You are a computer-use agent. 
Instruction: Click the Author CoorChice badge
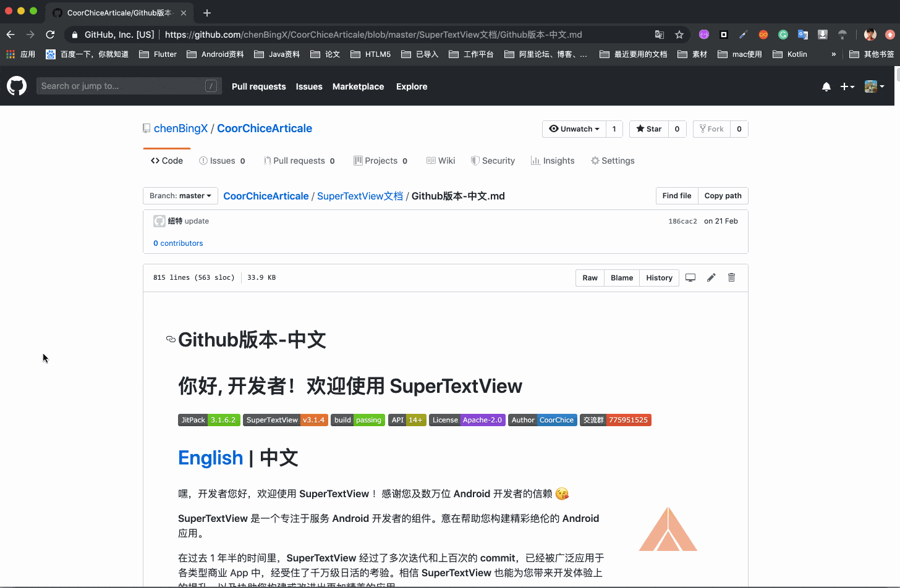click(x=543, y=420)
